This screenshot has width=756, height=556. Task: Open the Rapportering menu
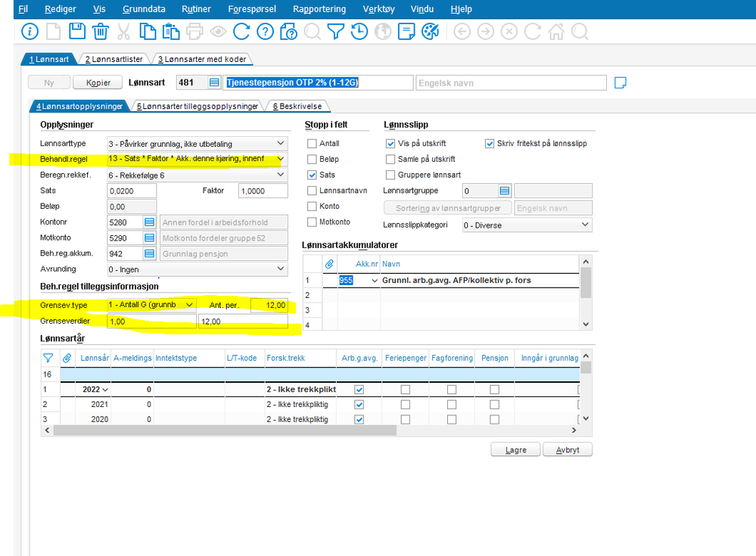click(x=319, y=9)
